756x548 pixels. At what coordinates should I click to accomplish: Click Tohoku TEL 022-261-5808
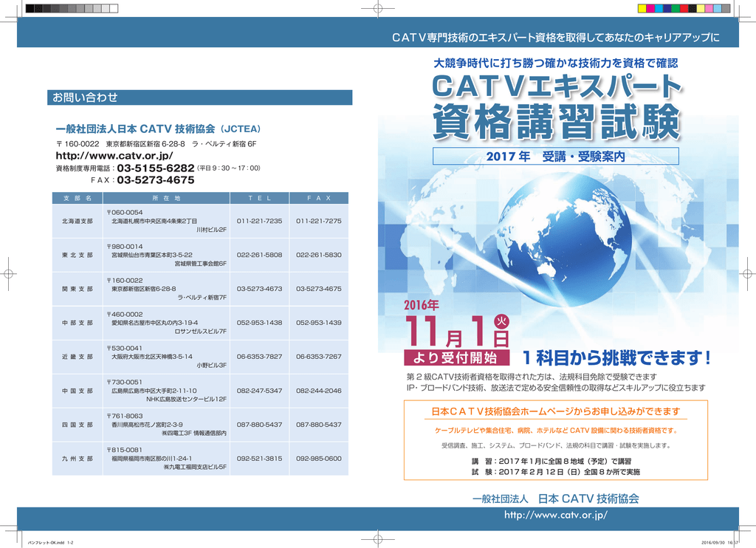pyautogui.click(x=259, y=255)
